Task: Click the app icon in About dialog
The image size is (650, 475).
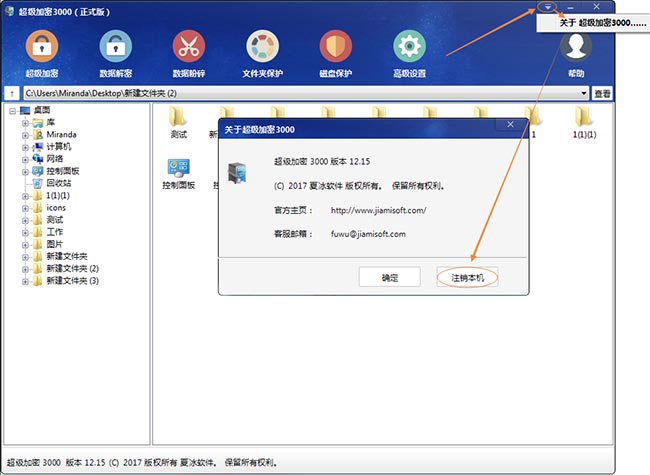Action: pos(238,173)
